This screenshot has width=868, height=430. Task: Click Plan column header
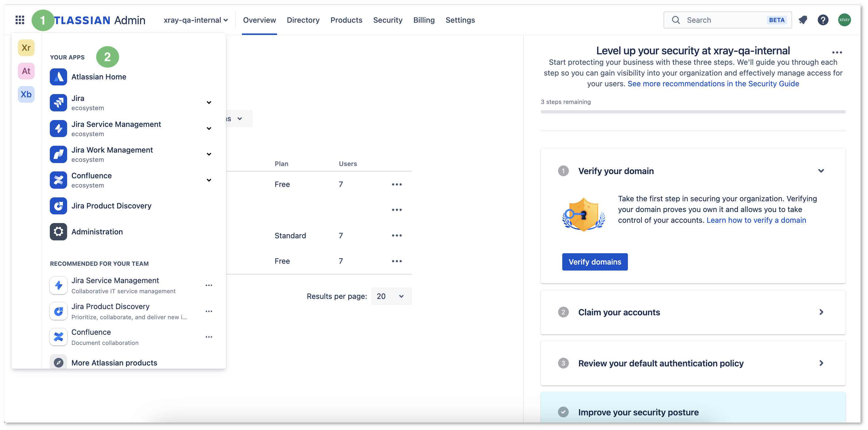[x=281, y=164]
